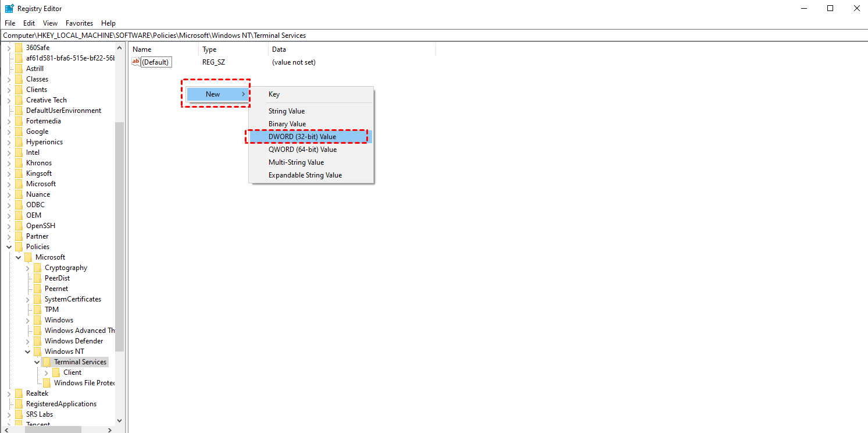Choose New in the context menu
This screenshot has height=433, width=868.
(x=218, y=94)
